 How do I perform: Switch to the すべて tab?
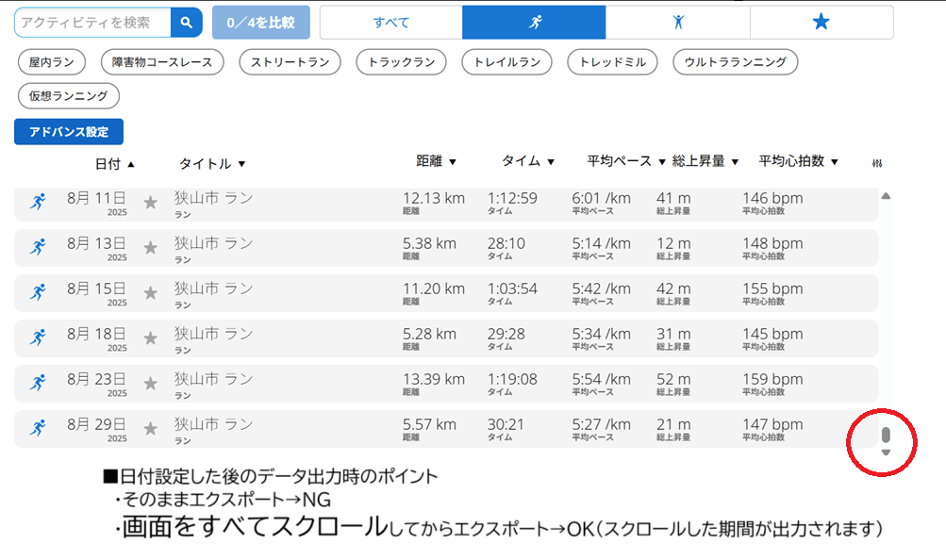tap(390, 23)
